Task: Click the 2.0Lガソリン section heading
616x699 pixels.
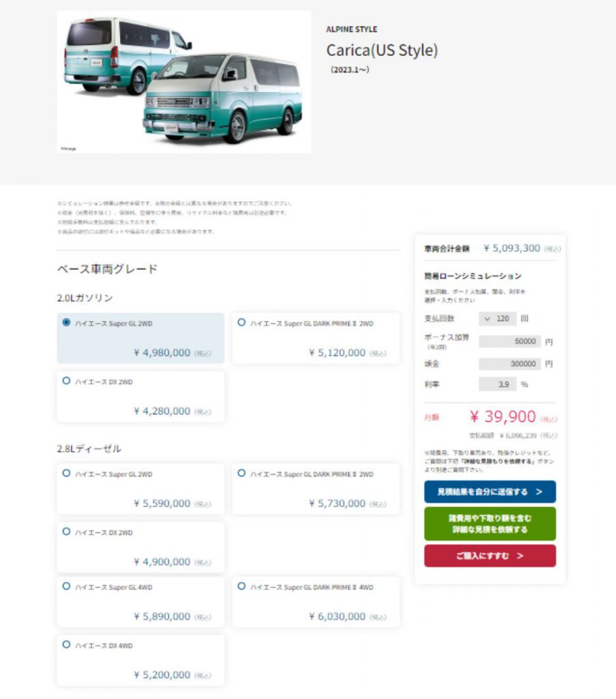Action: click(x=85, y=298)
